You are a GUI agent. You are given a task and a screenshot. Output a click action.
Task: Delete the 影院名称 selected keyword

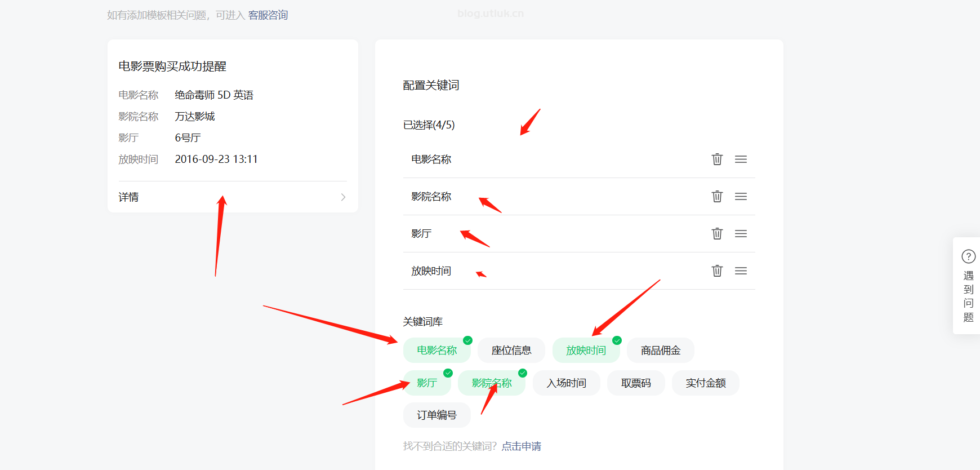coord(717,196)
